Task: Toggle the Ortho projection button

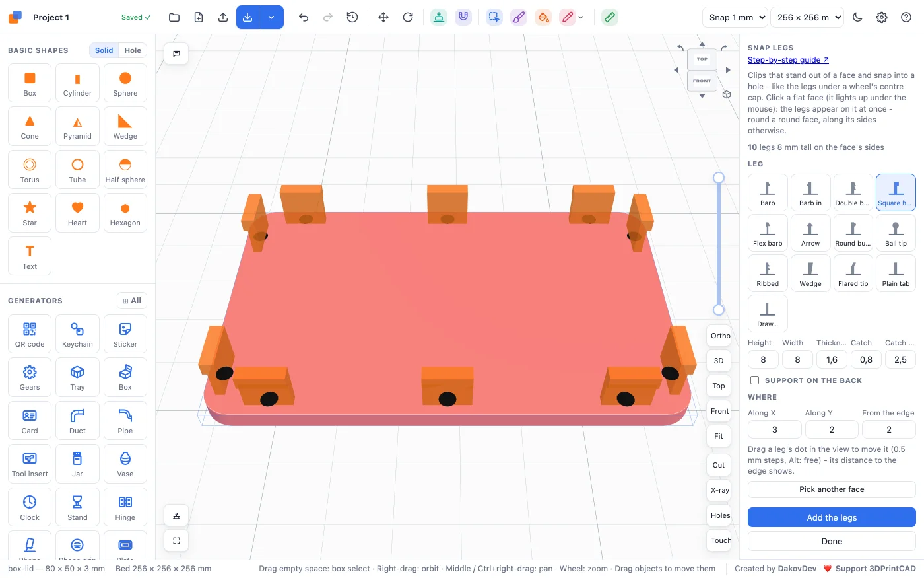Action: [x=719, y=336]
